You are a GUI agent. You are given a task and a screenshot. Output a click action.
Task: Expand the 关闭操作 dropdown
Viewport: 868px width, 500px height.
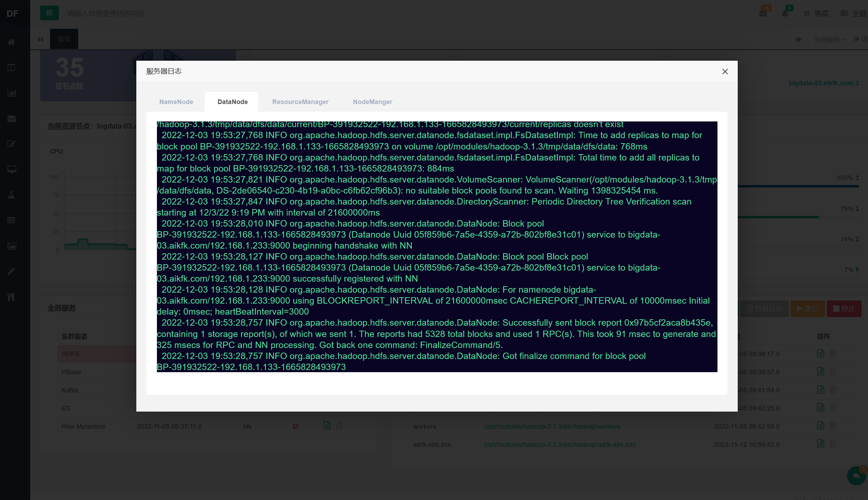(829, 39)
